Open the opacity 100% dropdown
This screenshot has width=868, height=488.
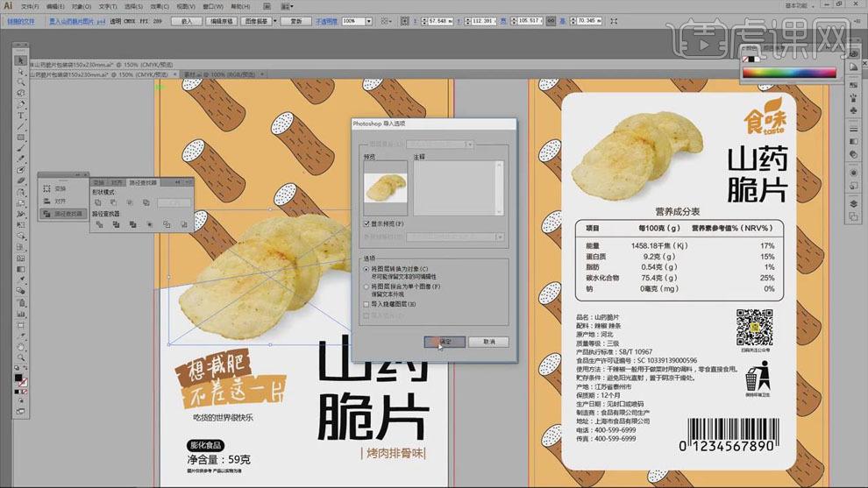pos(368,21)
